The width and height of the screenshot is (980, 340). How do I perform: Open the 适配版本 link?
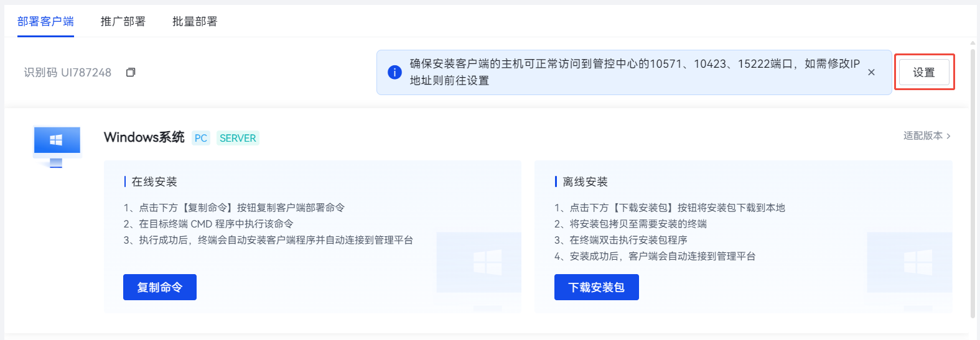coord(923,136)
